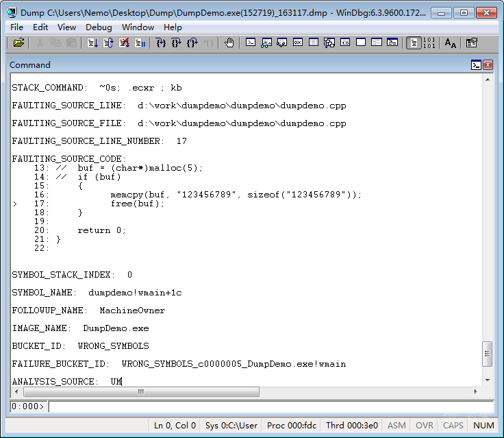The height and width of the screenshot is (438, 504).
Task: Toggle breakpoint with the hand icon
Action: coord(229,42)
